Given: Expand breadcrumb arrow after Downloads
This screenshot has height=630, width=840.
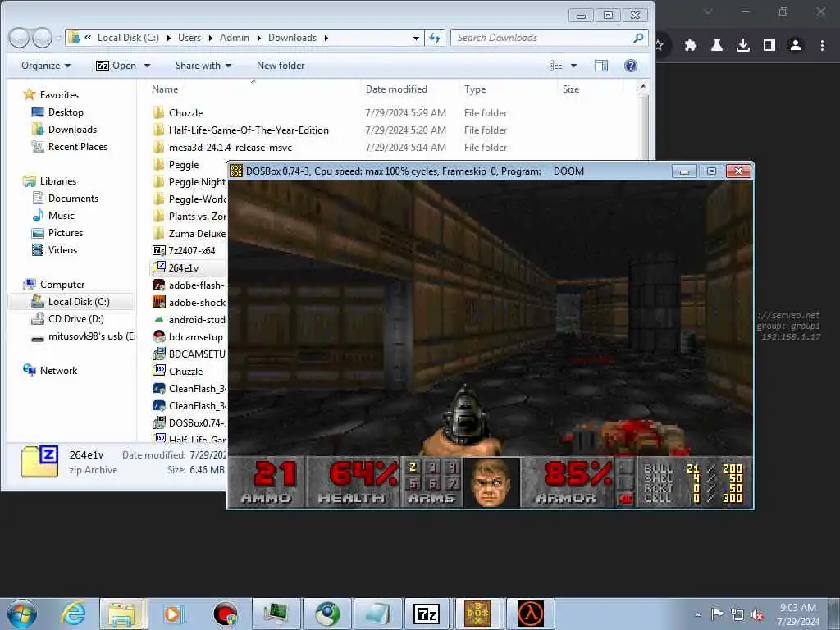Looking at the screenshot, I should coord(326,38).
